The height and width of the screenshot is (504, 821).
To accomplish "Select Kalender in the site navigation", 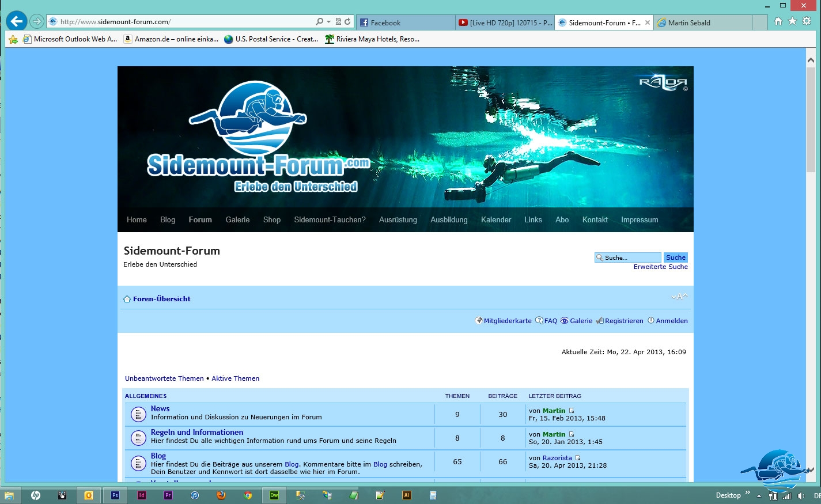I will (495, 220).
